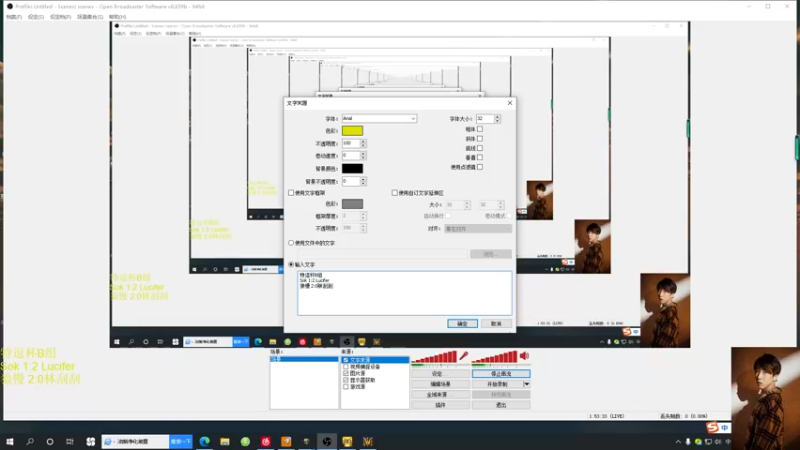Open the 字体 font dropdown showing Arial
The image size is (800, 450).
point(379,118)
